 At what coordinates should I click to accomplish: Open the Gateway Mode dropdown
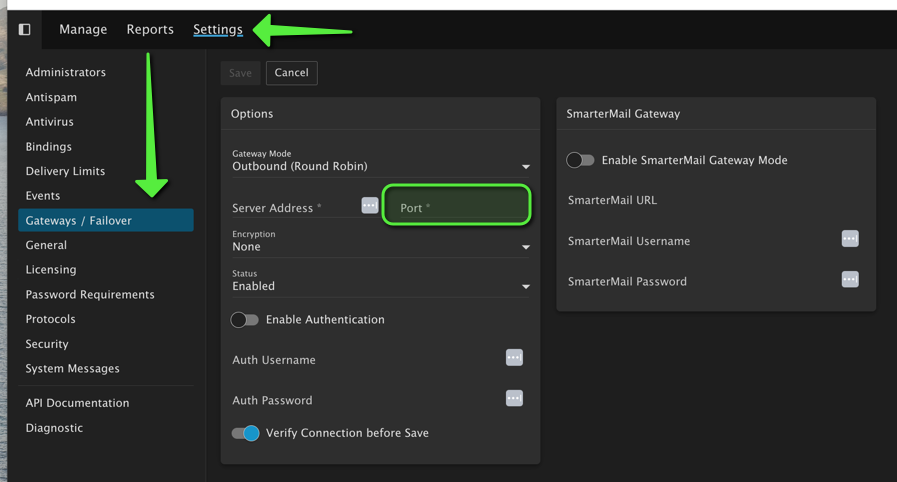click(x=380, y=166)
